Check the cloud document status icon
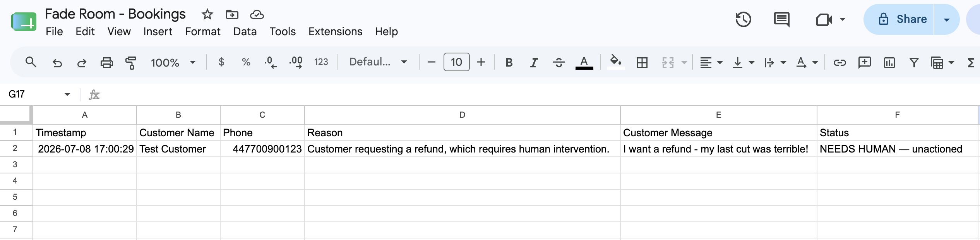The width and height of the screenshot is (980, 240). [x=257, y=15]
